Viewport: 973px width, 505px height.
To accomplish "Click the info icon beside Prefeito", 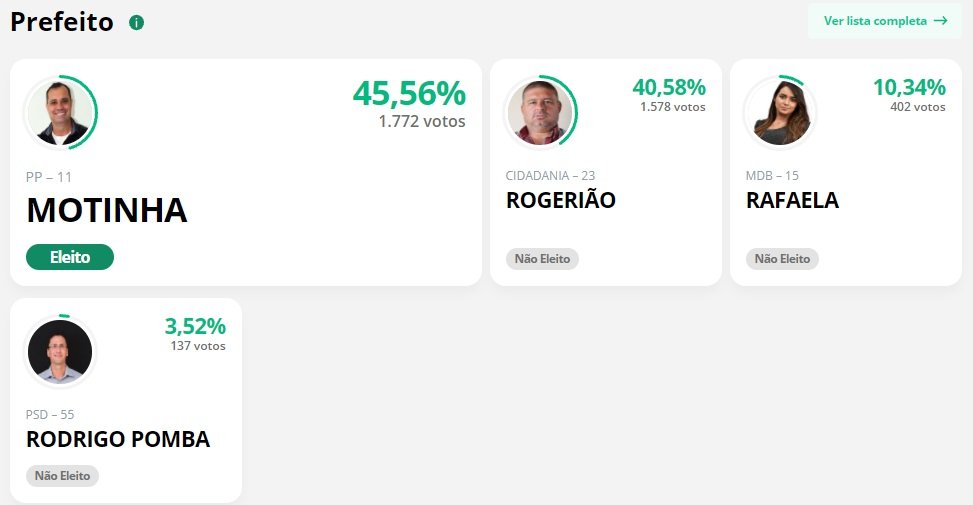I will [137, 22].
